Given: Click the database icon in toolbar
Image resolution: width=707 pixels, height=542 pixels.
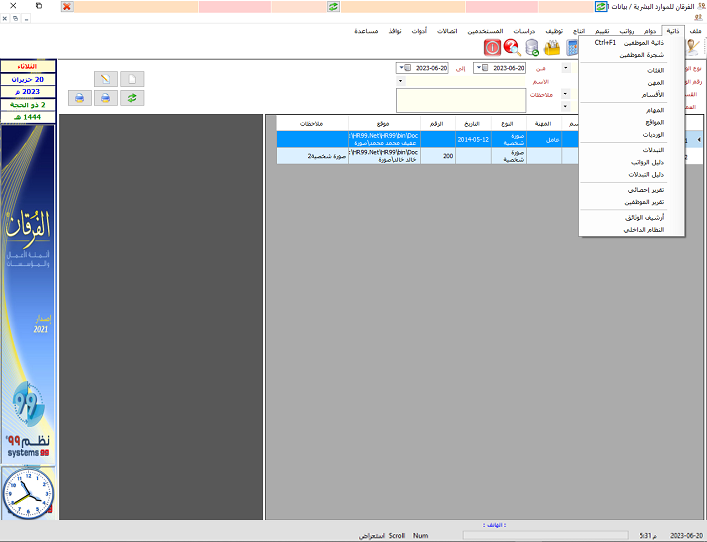Looking at the screenshot, I should 532,47.
